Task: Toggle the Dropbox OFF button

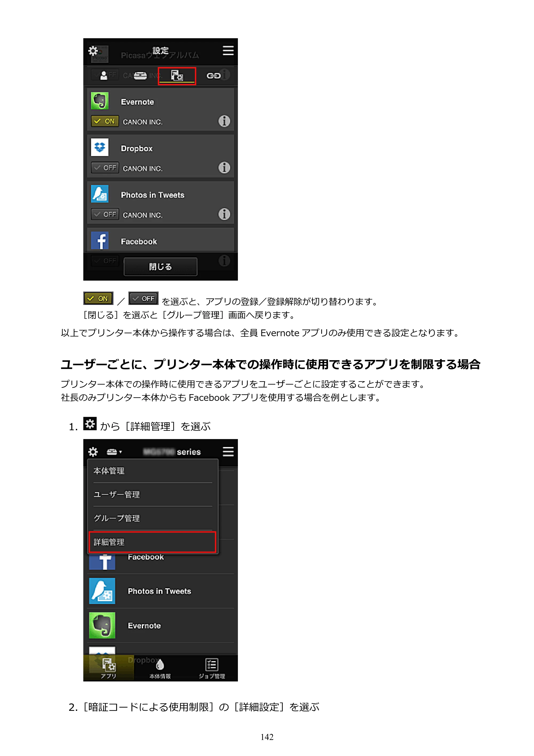Action: 105,168
